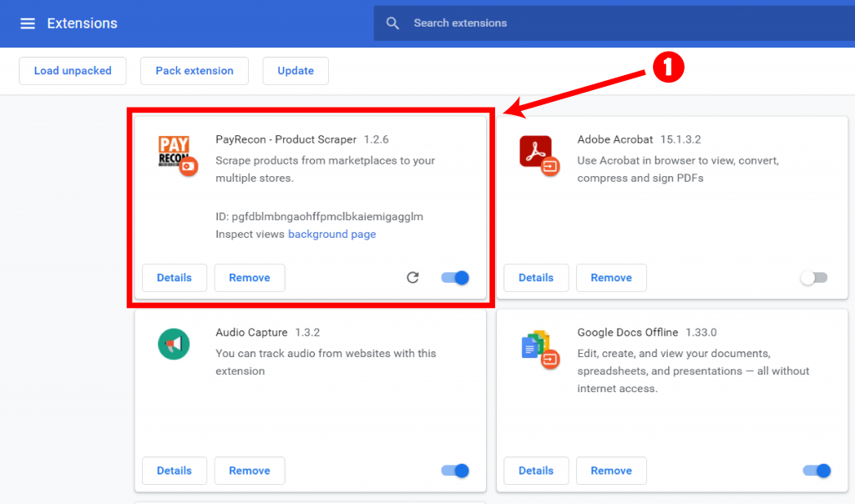Open the background page link
This screenshot has height=504, width=855.
[332, 234]
